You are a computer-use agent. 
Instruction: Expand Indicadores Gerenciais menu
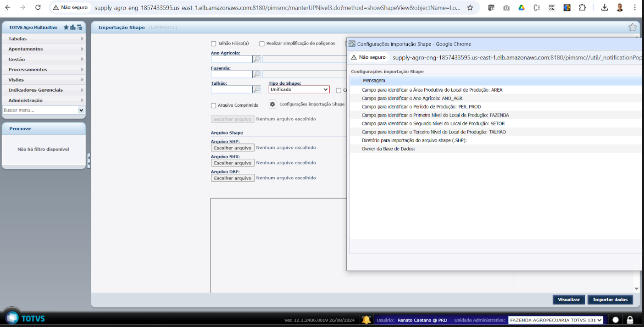coord(44,90)
